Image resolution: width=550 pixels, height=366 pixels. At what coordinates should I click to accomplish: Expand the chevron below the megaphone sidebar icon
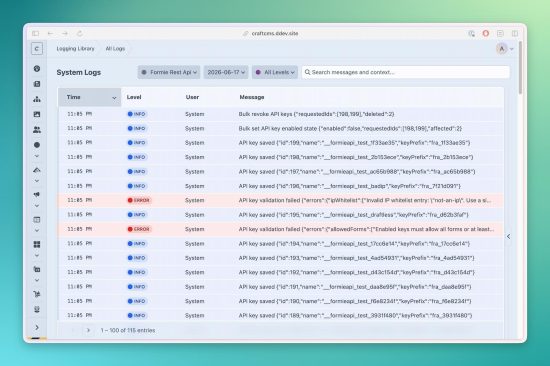37,206
